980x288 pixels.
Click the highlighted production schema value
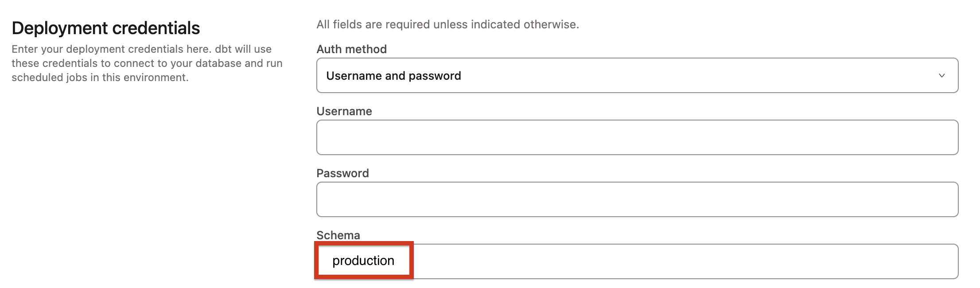click(x=363, y=261)
